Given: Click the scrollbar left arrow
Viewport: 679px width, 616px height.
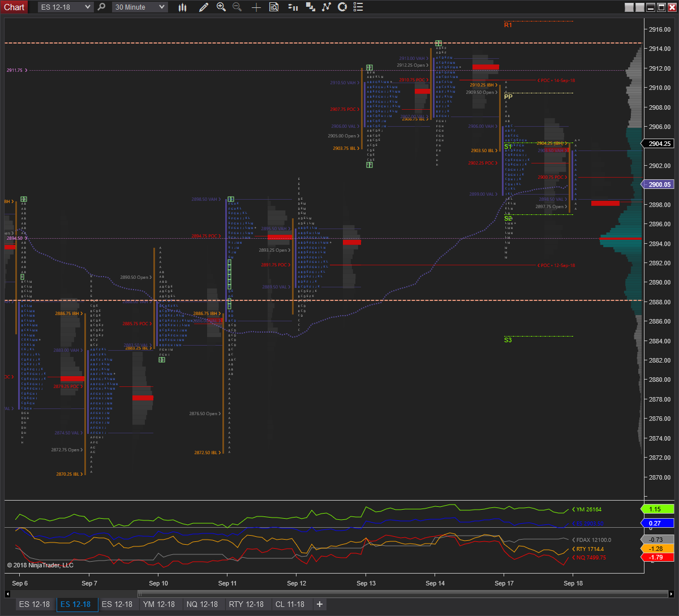Looking at the screenshot, I should (x=7, y=593).
